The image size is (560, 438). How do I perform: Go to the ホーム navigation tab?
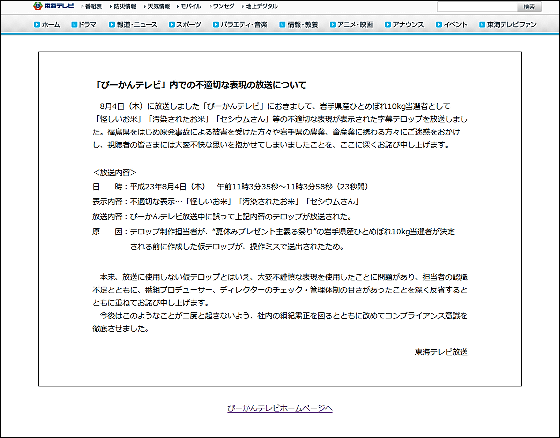click(x=48, y=25)
